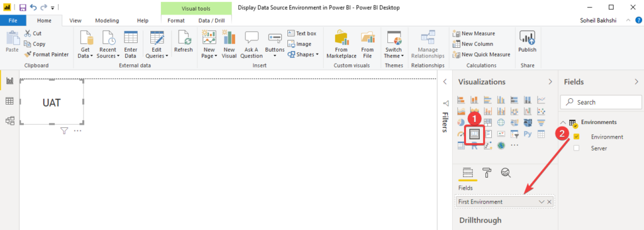The width and height of the screenshot is (644, 230).
Task: Select the Waterfall chart visual
Action: 528,111
